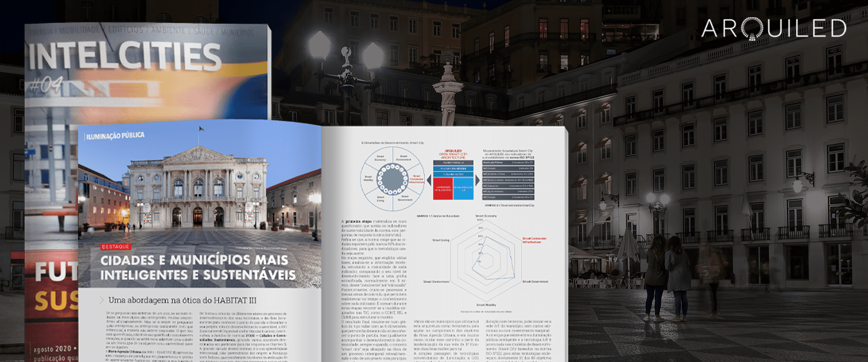
Task: Click the agosto 2020 text on cover
Action: [52, 349]
